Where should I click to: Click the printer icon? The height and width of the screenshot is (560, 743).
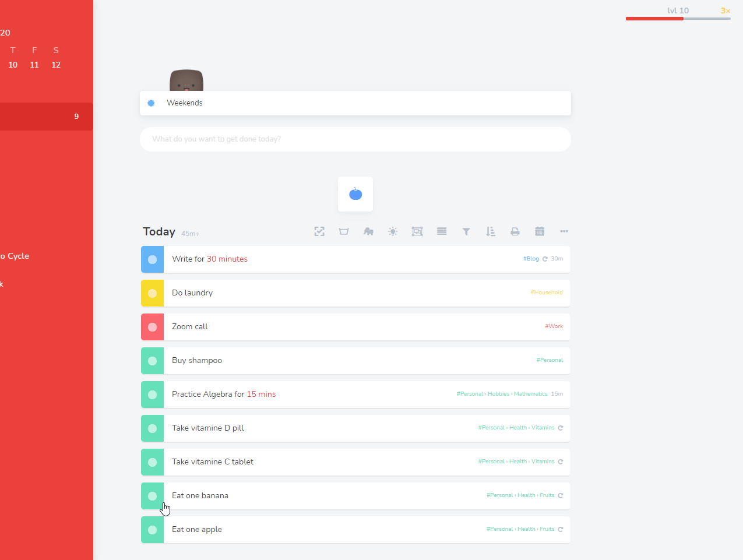coord(515,231)
